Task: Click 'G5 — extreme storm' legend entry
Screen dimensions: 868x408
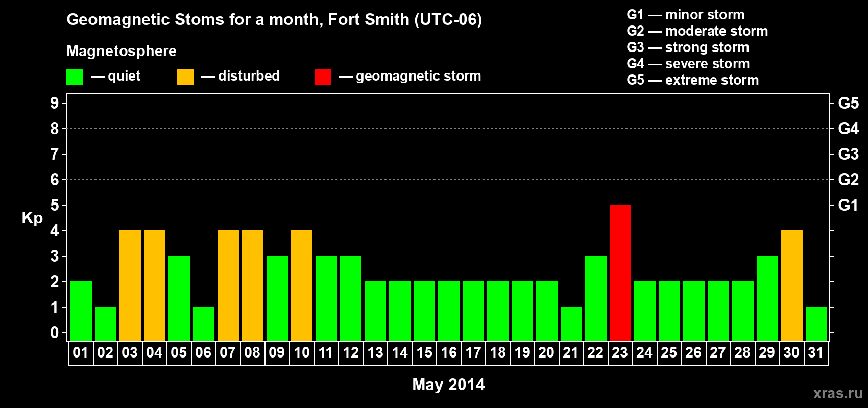Action: (x=693, y=80)
